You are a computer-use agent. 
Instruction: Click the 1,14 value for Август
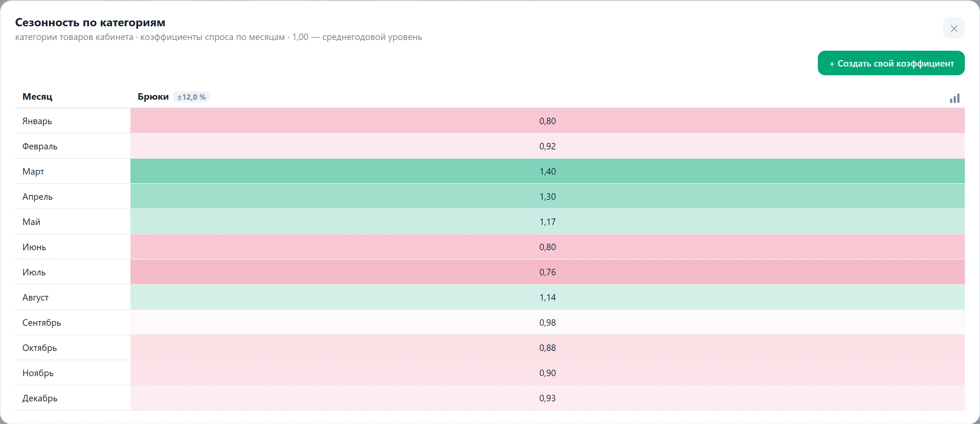(547, 297)
